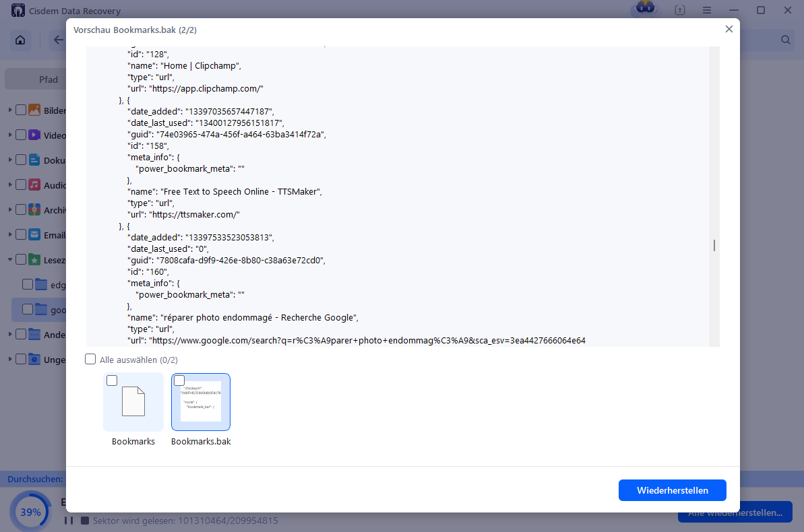Click the ttsmaker.com URL line in preview

(x=183, y=214)
